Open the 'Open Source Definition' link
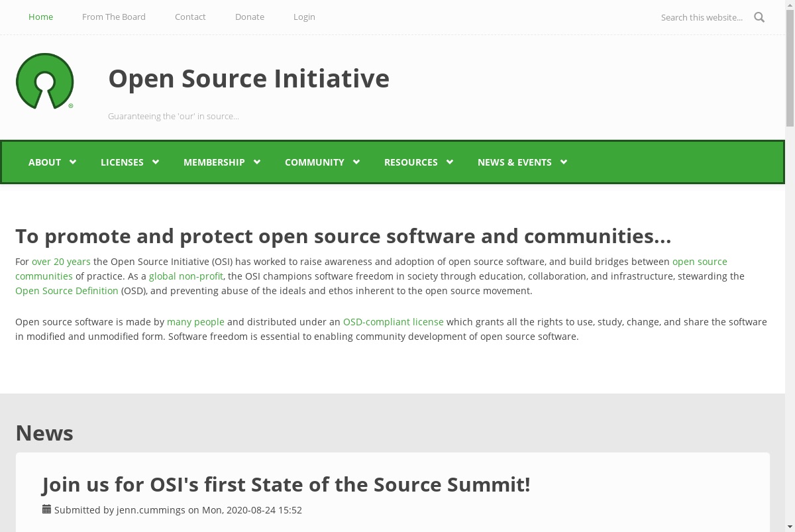This screenshot has height=532, width=795. pos(67,291)
